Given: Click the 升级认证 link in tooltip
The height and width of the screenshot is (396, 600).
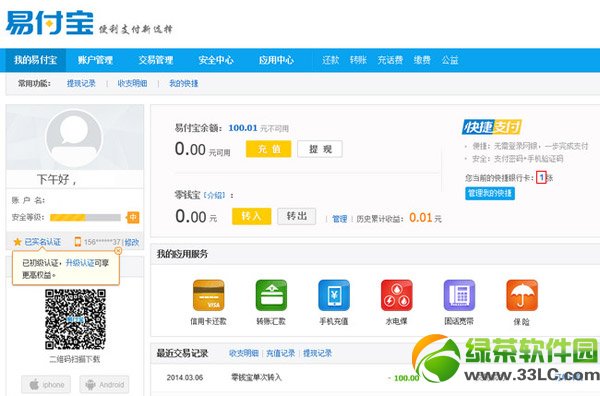Looking at the screenshot, I should click(80, 263).
